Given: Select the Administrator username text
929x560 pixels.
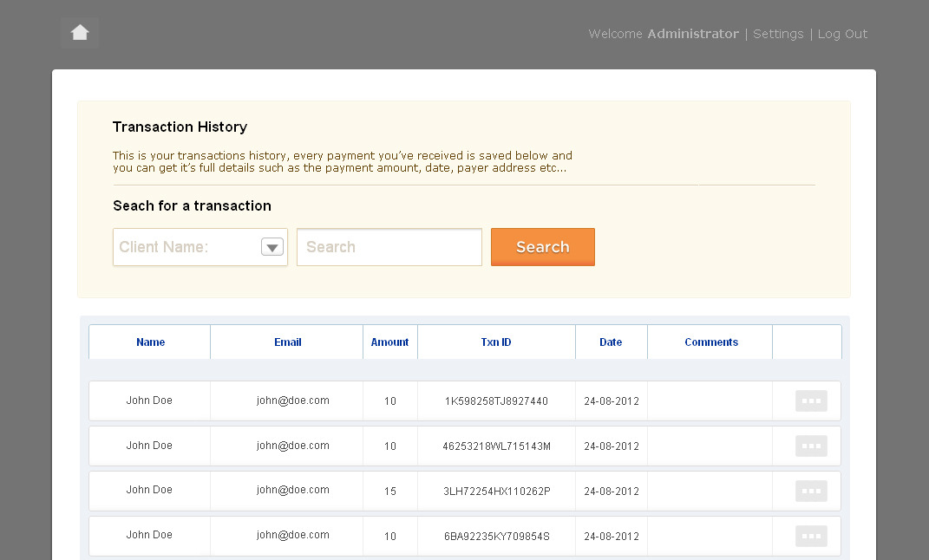Looking at the screenshot, I should (x=693, y=34).
